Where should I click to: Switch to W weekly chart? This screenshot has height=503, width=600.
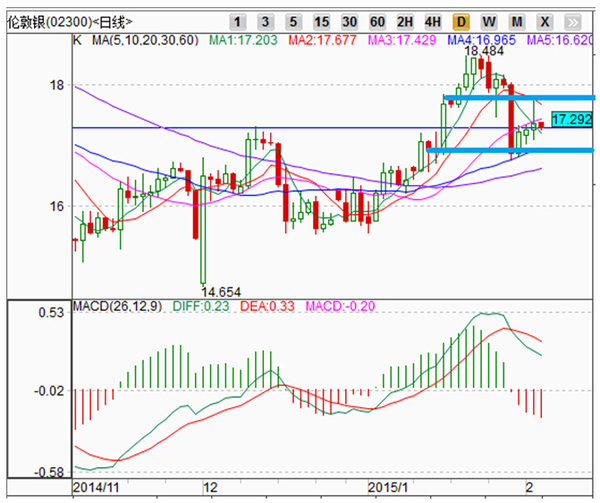pos(489,21)
